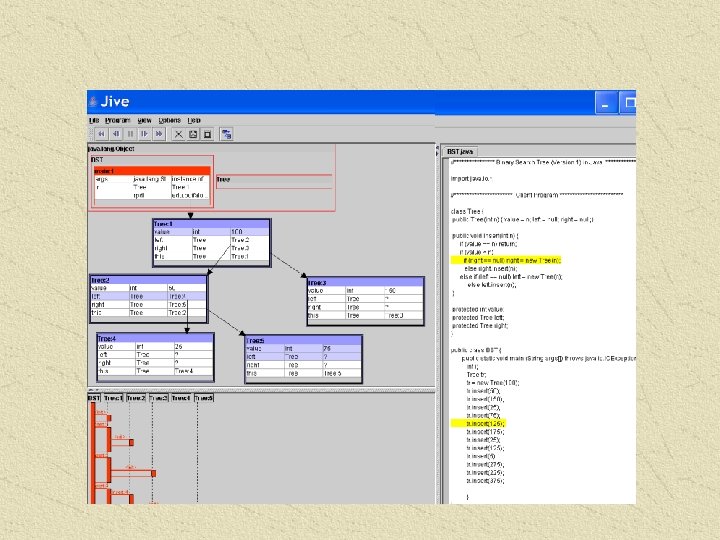Click the red activation block on Tree:3 lifeline
Viewport: 720px width, 540px height.
[x=153, y=473]
